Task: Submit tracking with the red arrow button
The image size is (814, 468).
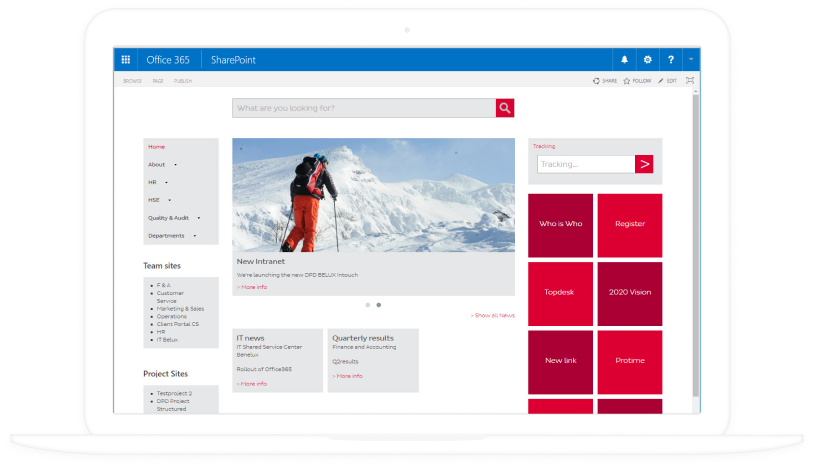Action: [x=644, y=164]
